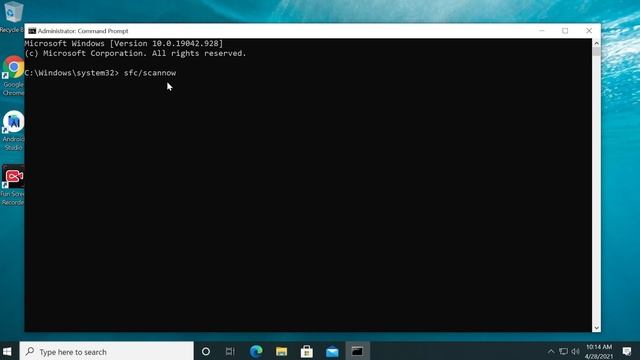Image resolution: width=640 pixels, height=360 pixels.
Task: Click the C:\Windows\system32 prompt text
Action: 71,73
